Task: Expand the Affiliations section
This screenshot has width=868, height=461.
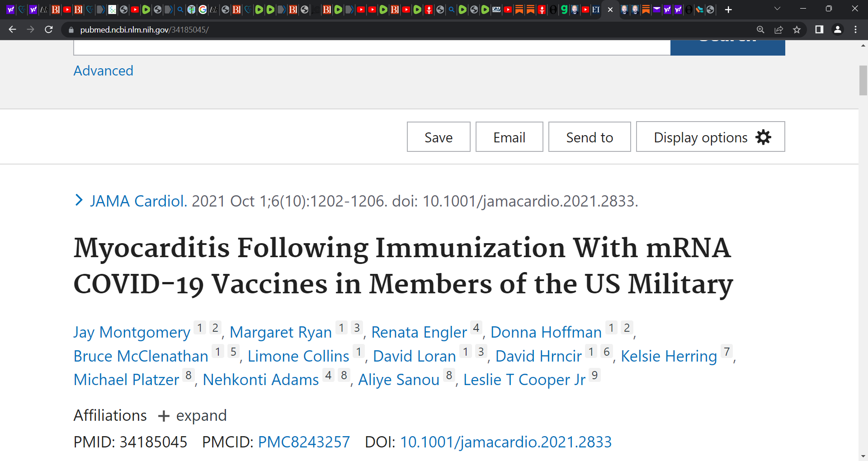Action: pos(193,415)
